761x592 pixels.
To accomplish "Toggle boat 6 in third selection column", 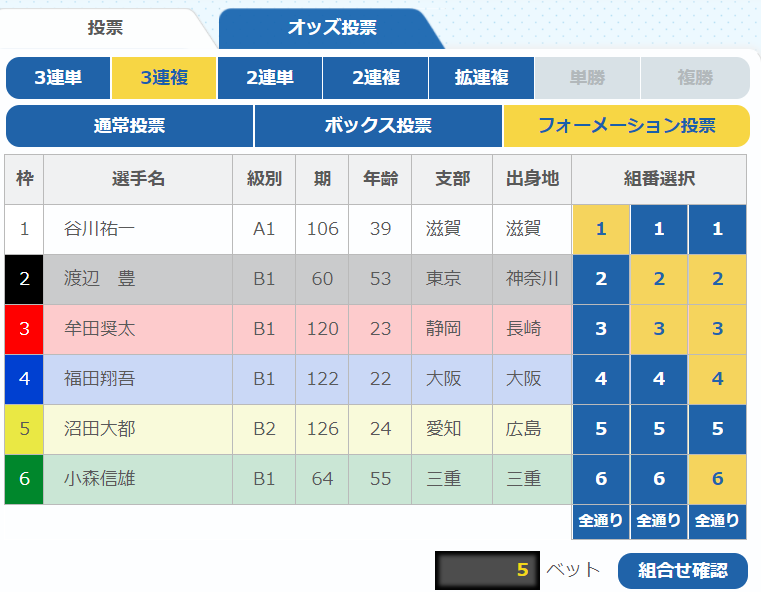I will click(x=717, y=479).
